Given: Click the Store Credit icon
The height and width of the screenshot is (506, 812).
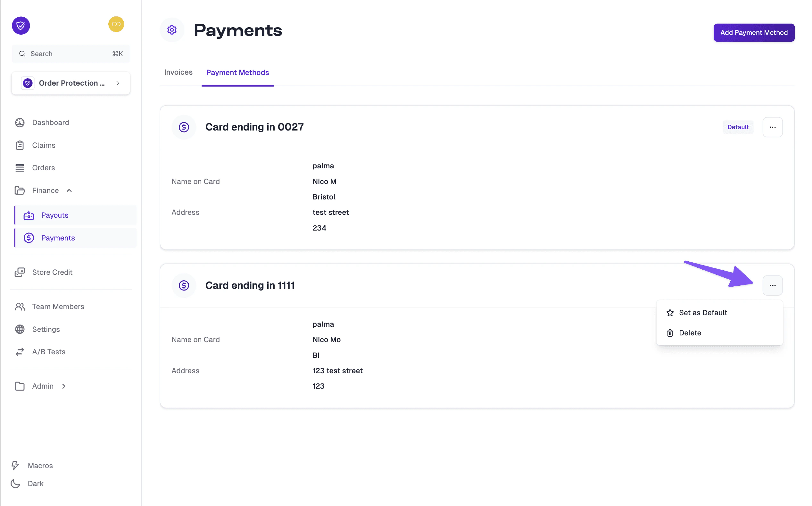Looking at the screenshot, I should pyautogui.click(x=20, y=272).
